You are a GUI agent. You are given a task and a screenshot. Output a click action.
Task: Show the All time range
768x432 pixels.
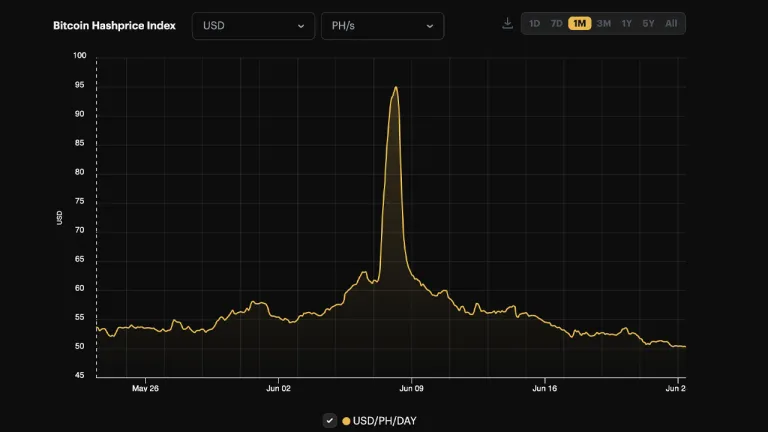coord(671,24)
